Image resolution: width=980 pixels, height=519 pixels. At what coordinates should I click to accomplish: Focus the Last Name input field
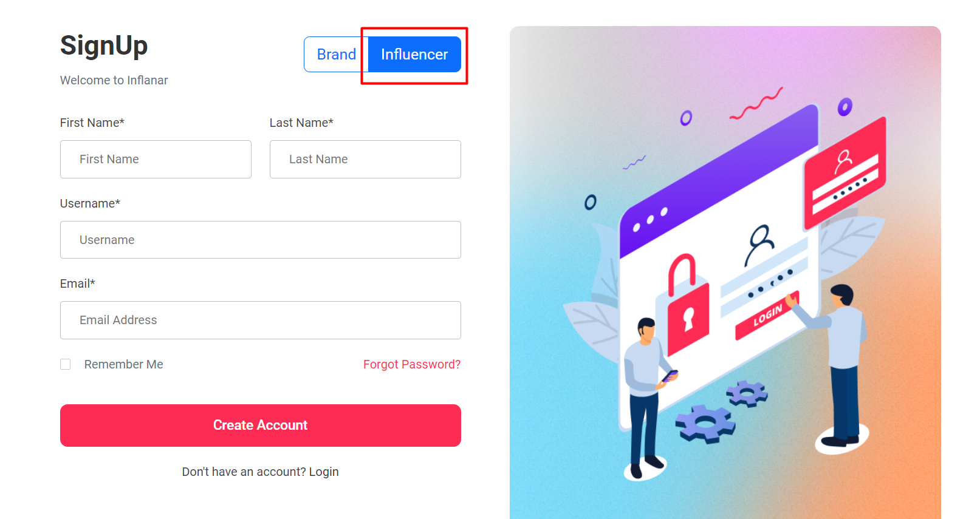[365, 159]
